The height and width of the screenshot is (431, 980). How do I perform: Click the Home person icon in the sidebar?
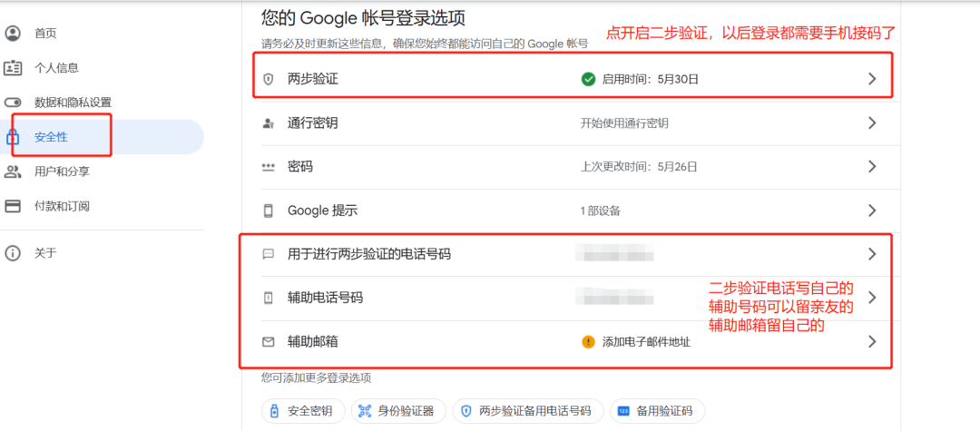(13, 33)
